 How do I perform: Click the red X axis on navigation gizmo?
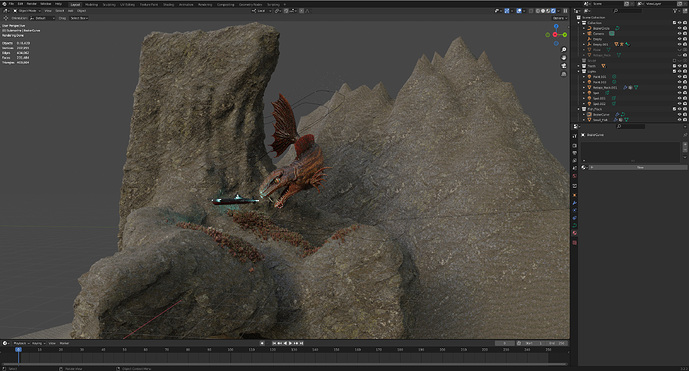(x=555, y=35)
